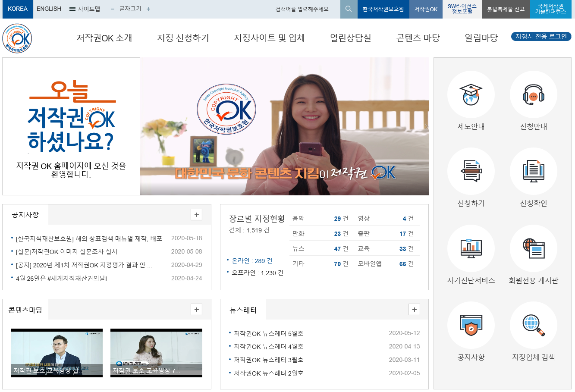Click the main banner image with woman
The image size is (575, 392).
pos(285,126)
